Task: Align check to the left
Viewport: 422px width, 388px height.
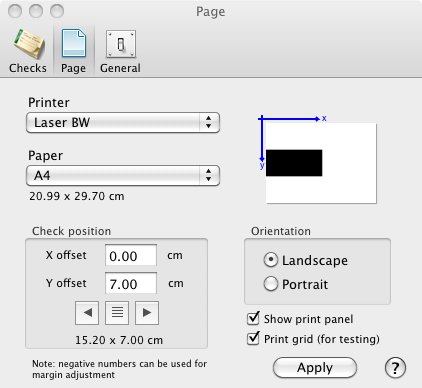Action: click(87, 313)
